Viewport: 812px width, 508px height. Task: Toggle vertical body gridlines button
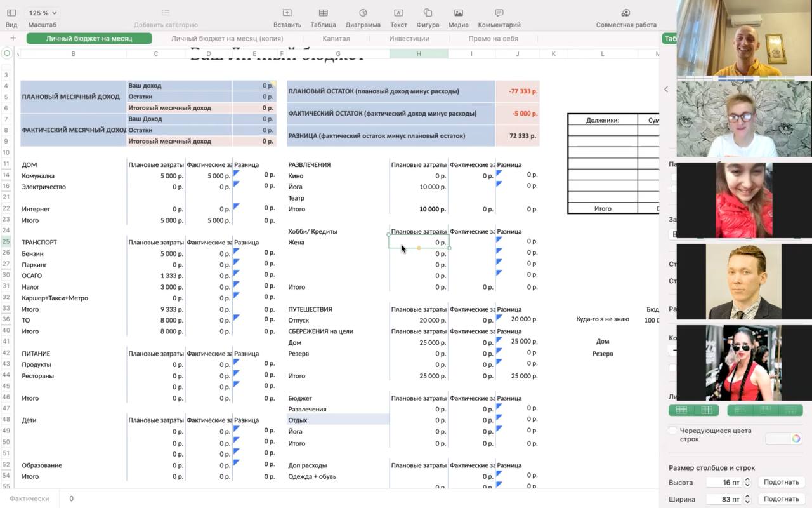707,410
